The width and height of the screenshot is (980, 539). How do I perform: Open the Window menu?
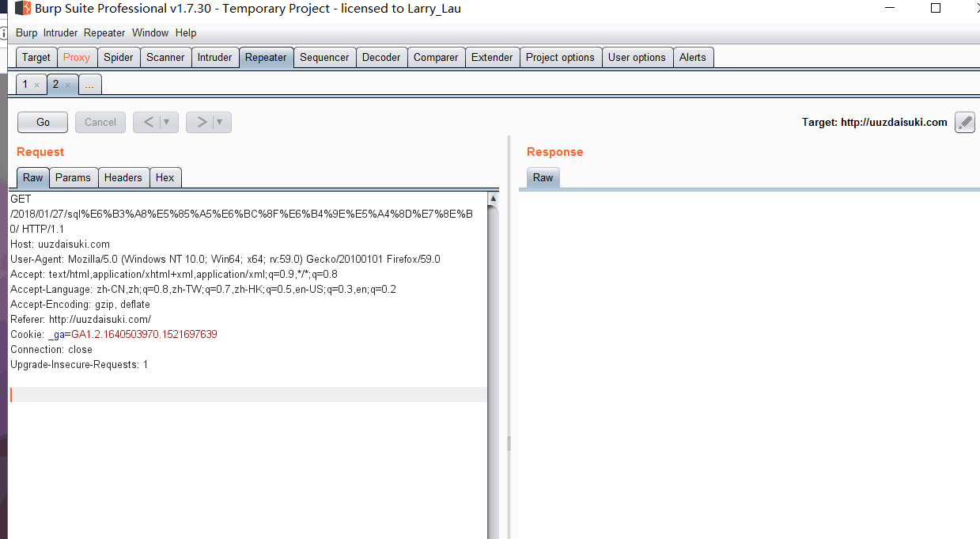click(150, 32)
